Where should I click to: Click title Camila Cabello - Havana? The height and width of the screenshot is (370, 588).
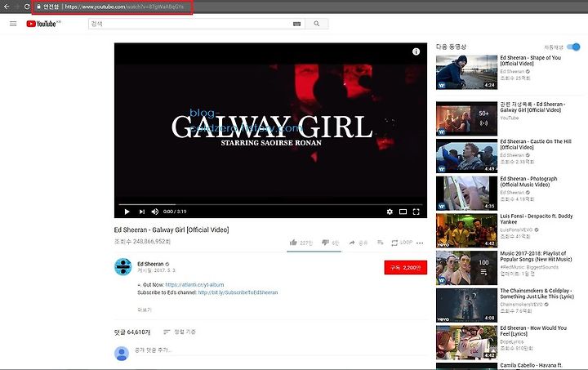[x=531, y=365]
